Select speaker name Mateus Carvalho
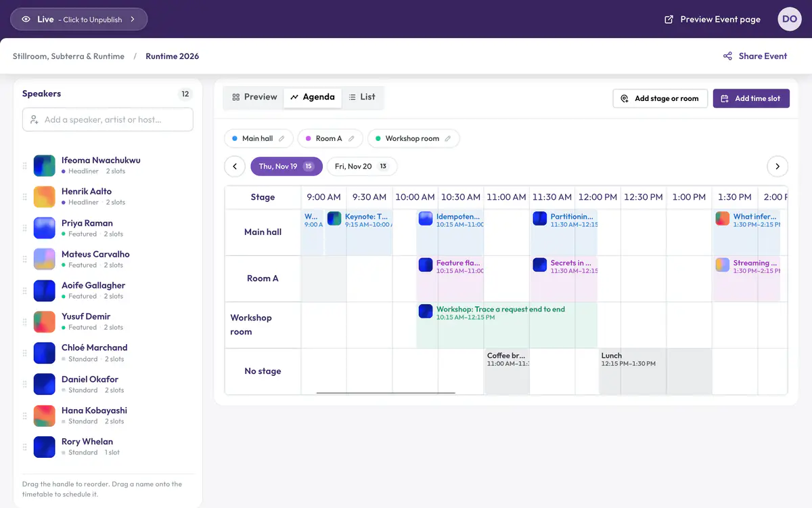 tap(95, 254)
